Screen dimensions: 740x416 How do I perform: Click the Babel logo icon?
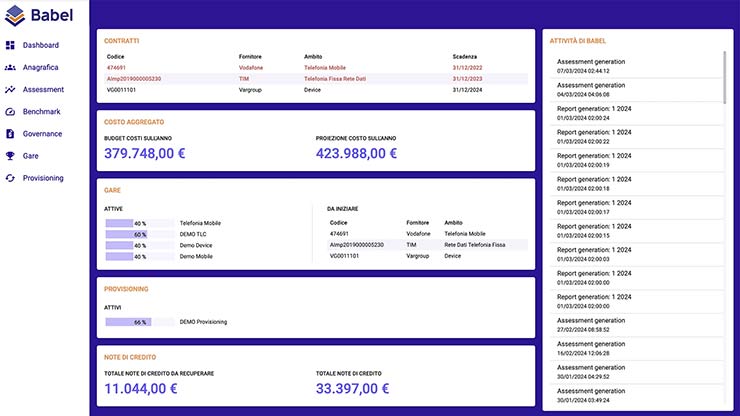point(15,15)
